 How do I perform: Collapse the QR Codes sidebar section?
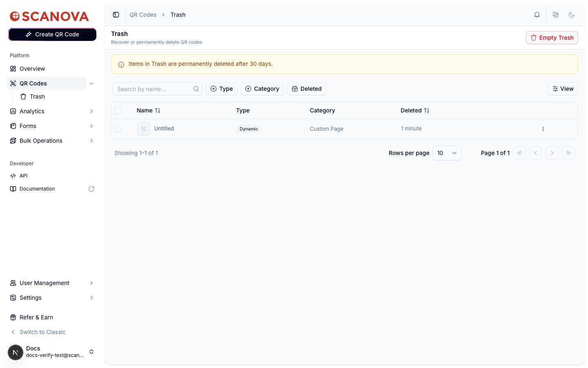[91, 83]
